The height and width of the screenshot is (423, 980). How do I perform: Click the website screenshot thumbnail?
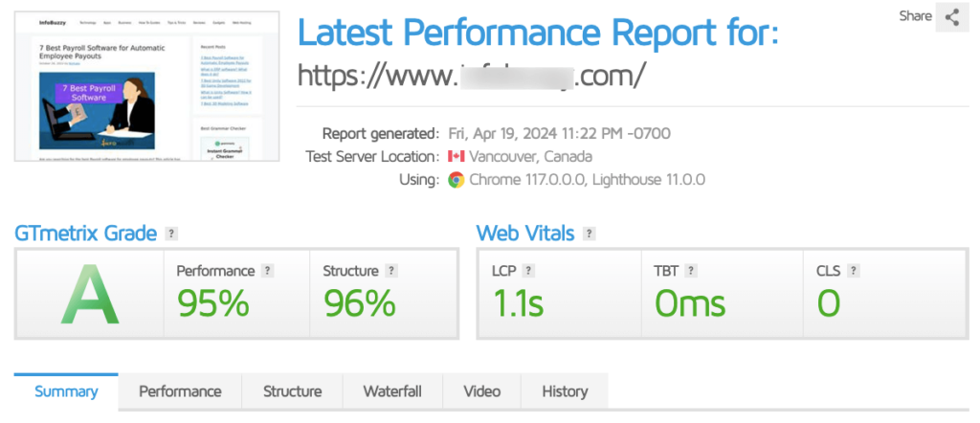[x=146, y=86]
